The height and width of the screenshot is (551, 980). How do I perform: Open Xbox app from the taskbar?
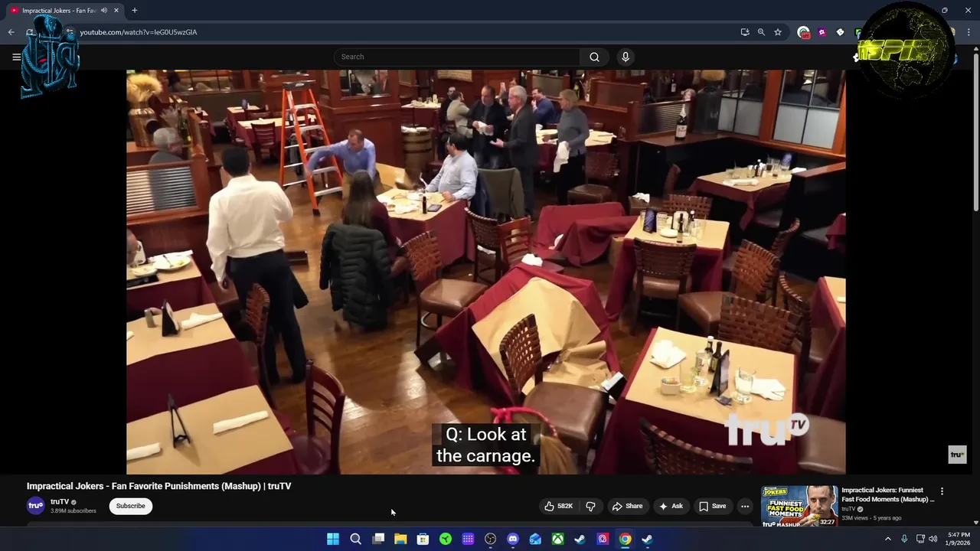[558, 539]
